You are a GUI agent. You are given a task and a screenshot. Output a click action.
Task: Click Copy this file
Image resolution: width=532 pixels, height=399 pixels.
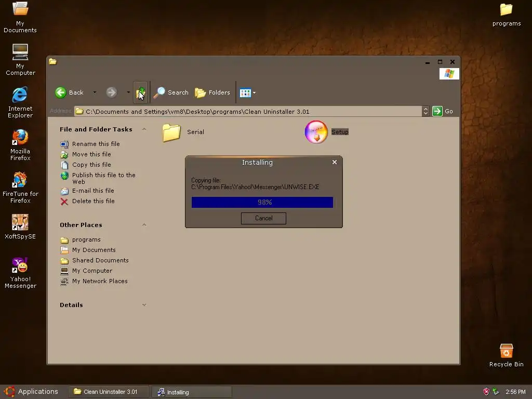tap(91, 165)
